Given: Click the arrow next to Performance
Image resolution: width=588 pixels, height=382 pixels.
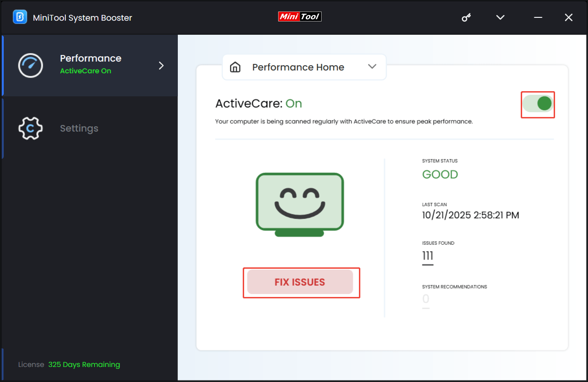Looking at the screenshot, I should 160,66.
